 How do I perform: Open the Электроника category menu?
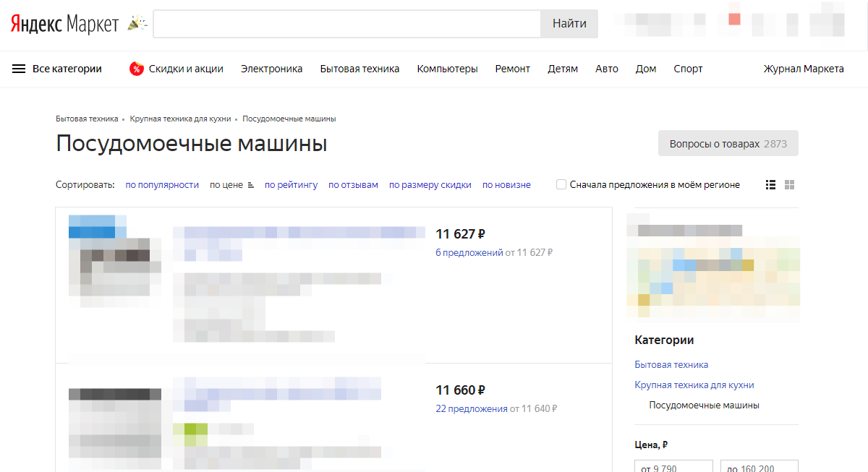pyautogui.click(x=271, y=69)
